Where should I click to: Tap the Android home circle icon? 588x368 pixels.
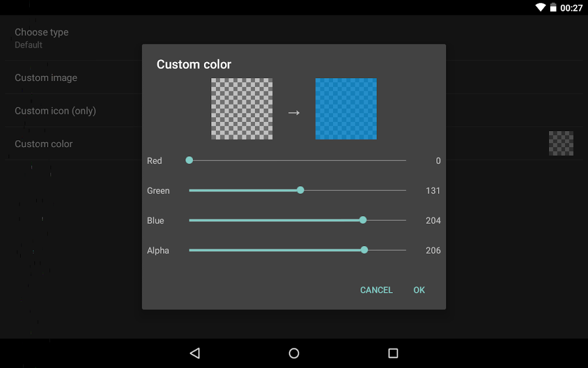pos(294,353)
